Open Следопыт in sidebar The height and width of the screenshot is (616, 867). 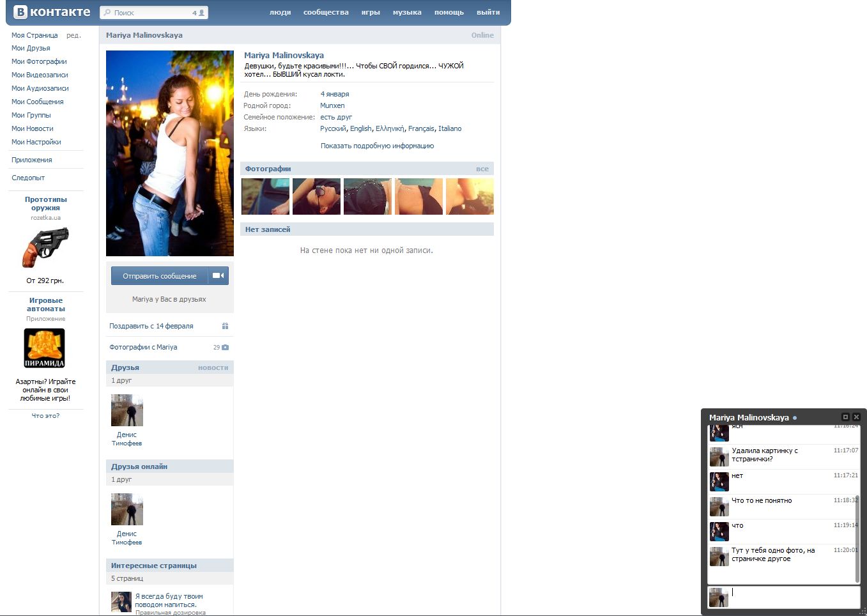[x=28, y=178]
